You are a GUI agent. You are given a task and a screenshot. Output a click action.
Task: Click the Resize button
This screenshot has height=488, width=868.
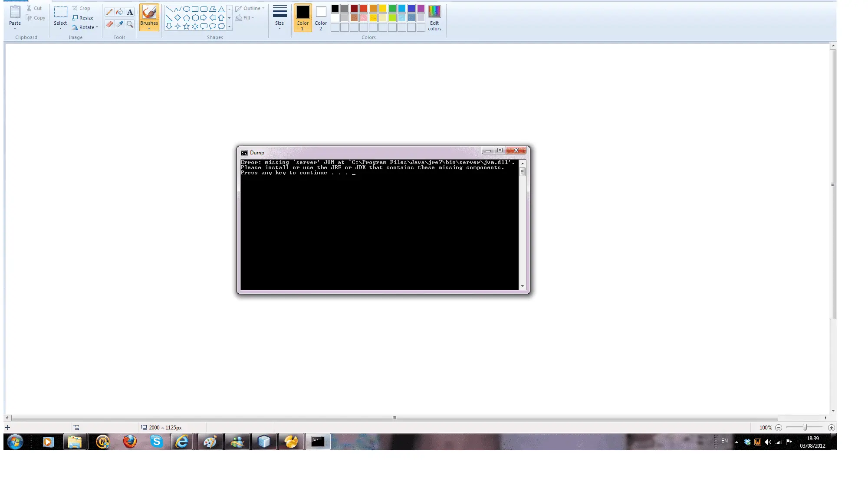click(83, 18)
